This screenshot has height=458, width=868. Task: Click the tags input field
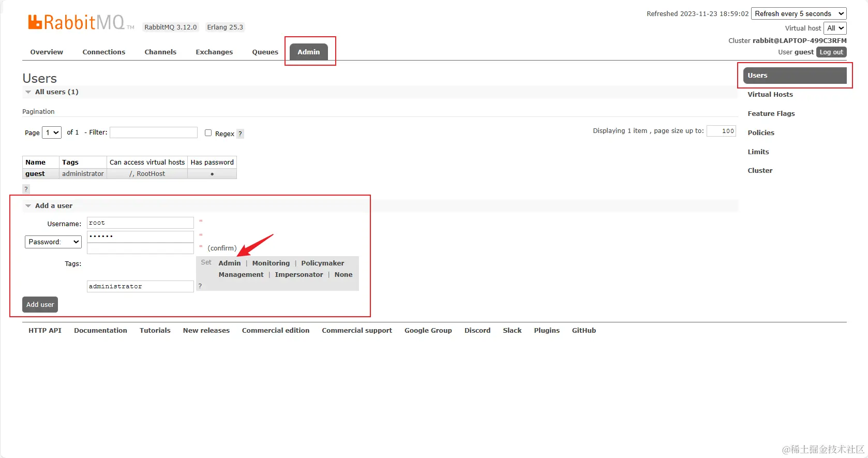(140, 286)
